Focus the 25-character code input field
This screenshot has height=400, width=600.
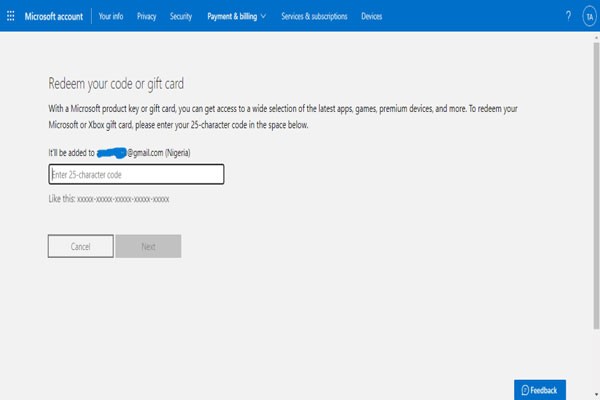tap(136, 175)
